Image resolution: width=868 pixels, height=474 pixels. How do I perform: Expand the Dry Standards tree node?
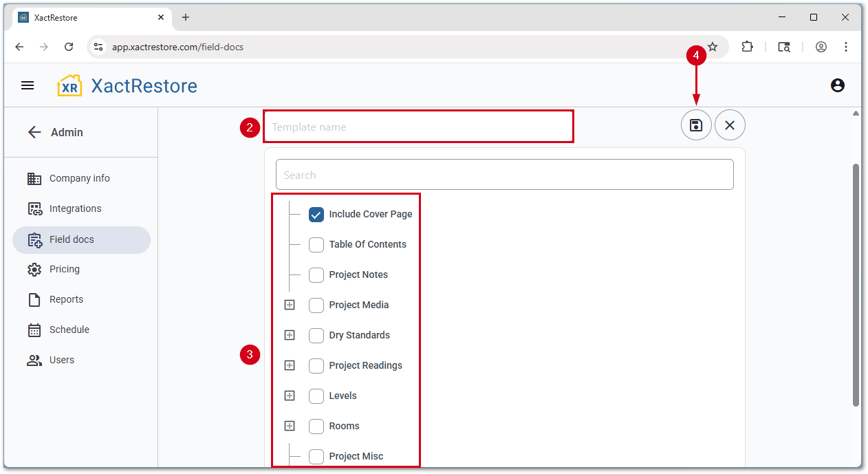pyautogui.click(x=290, y=335)
